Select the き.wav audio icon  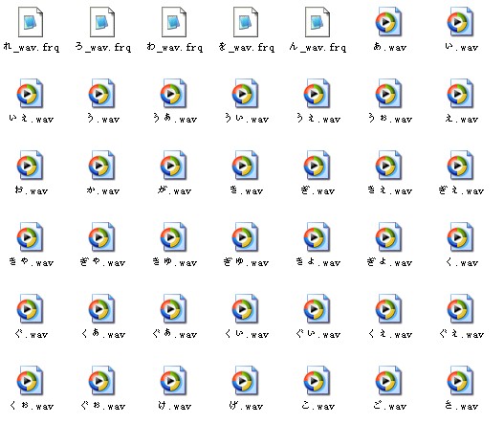coord(245,165)
